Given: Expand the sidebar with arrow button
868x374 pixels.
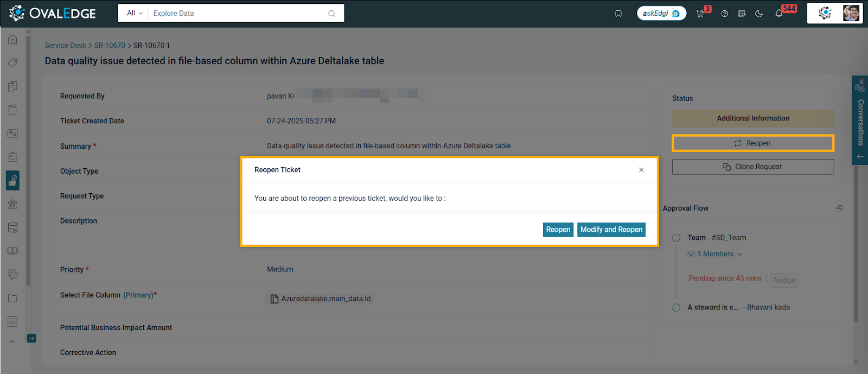Looking at the screenshot, I should pyautogui.click(x=31, y=338).
